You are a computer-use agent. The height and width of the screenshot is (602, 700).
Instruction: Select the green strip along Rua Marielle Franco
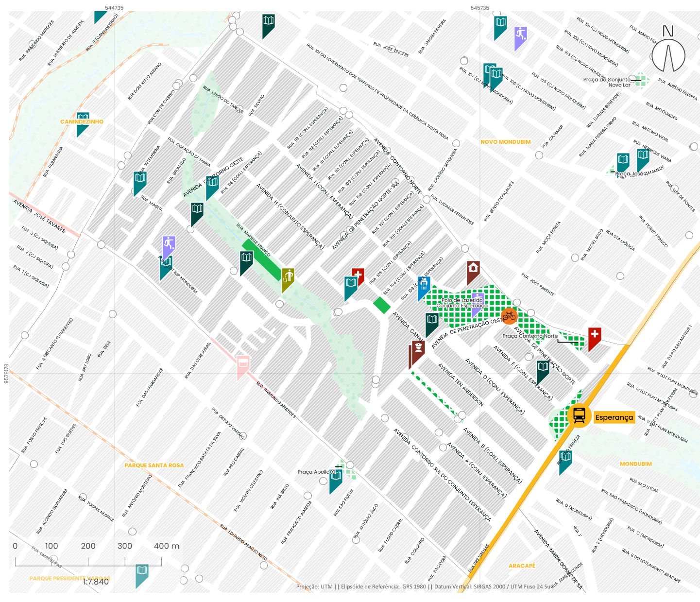262,259
